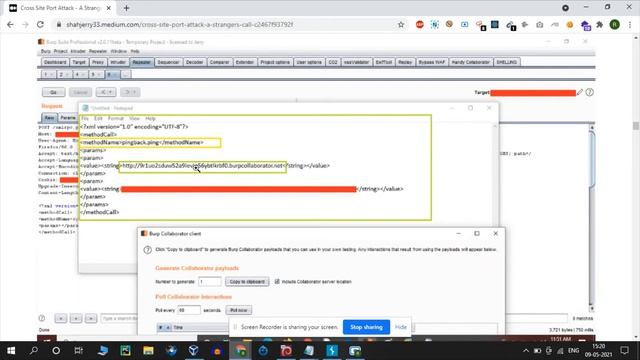Click the purple house extension with badge

tap(585, 25)
